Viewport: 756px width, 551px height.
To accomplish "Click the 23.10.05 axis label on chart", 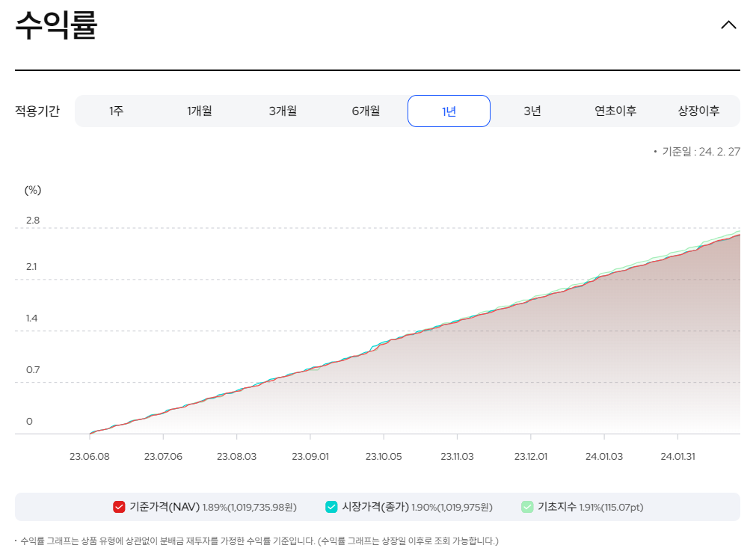I will tap(384, 455).
